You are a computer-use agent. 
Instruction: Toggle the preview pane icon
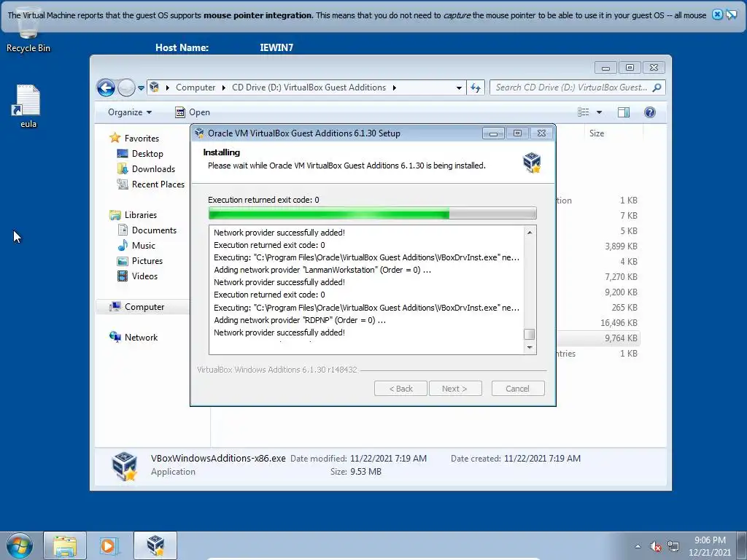624,112
